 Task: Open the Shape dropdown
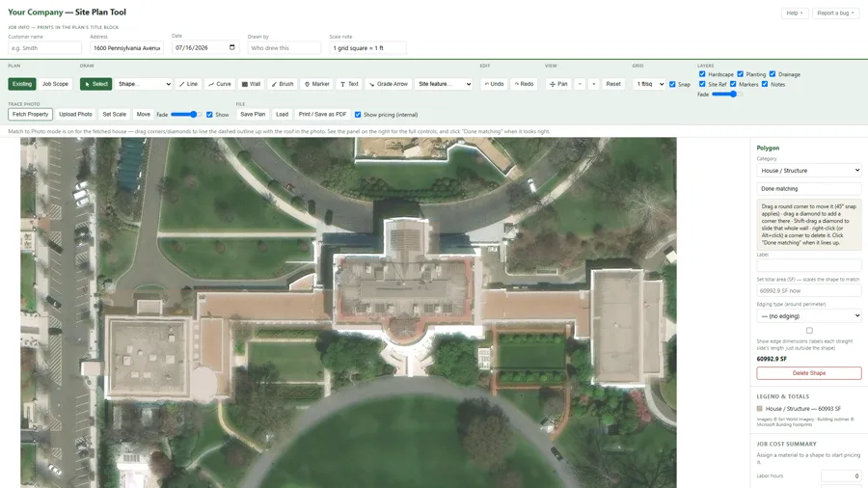144,84
